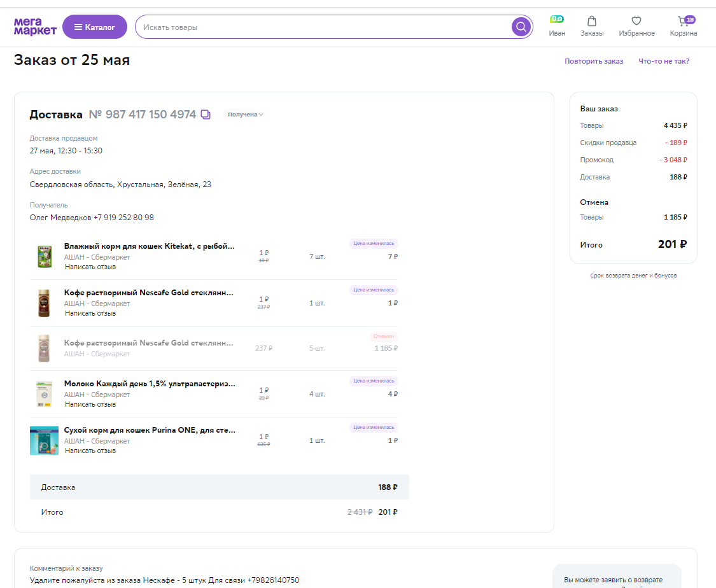Select the Заказ от 25 мая heading

tap(72, 60)
